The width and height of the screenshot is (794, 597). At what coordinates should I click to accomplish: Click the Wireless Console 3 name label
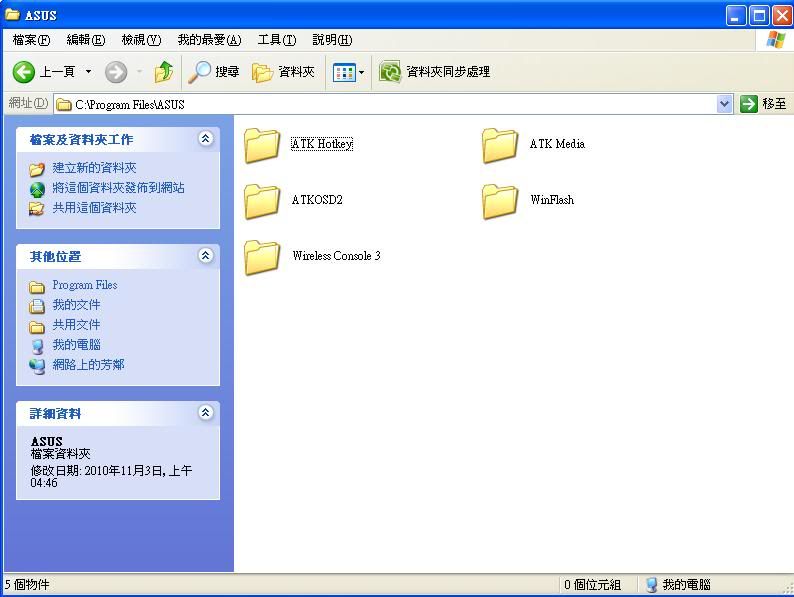click(336, 255)
